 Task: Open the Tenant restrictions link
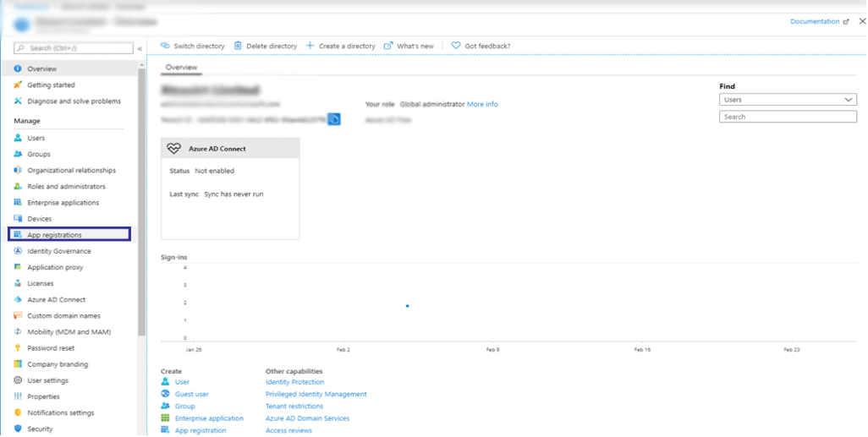pos(294,406)
